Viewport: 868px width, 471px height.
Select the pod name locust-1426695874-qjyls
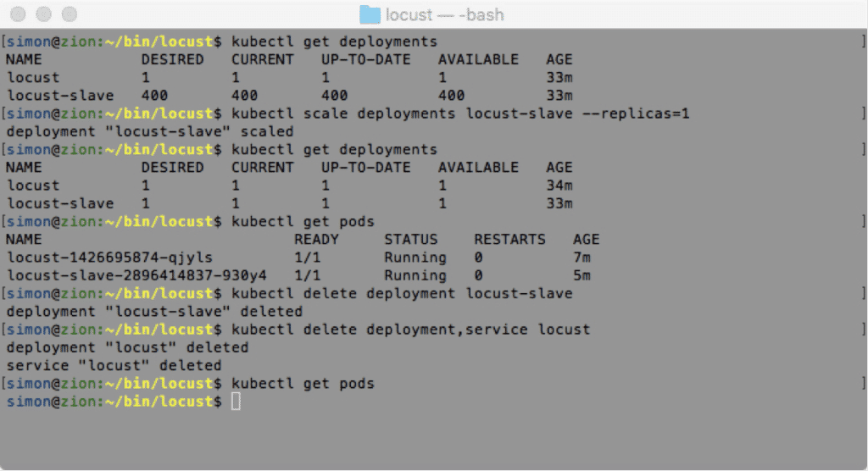109,258
